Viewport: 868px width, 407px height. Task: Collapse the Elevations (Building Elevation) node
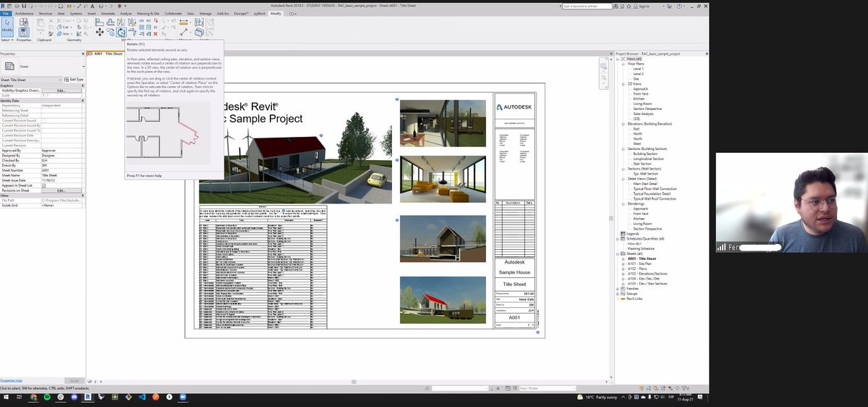pos(623,124)
